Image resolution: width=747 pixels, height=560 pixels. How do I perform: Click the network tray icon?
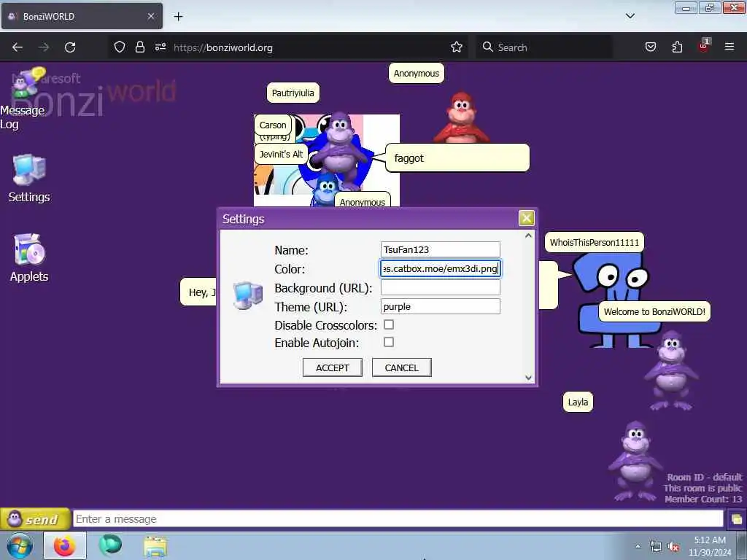click(x=656, y=547)
